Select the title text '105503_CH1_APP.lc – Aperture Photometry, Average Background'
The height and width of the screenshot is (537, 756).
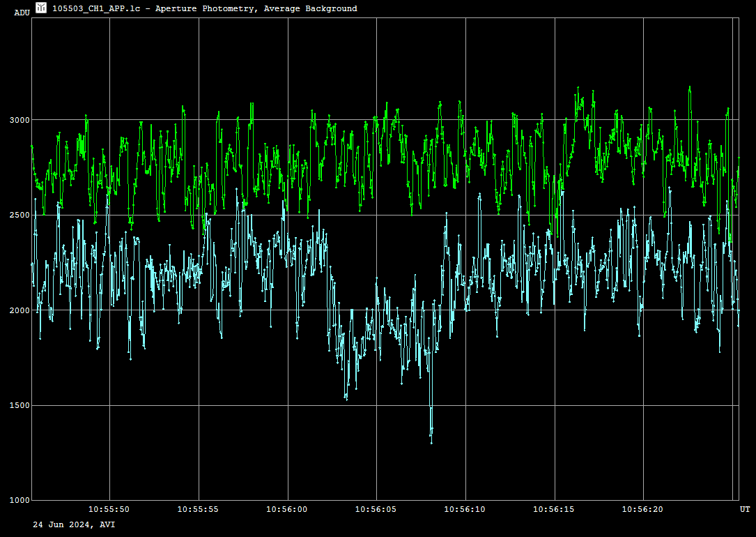204,8
